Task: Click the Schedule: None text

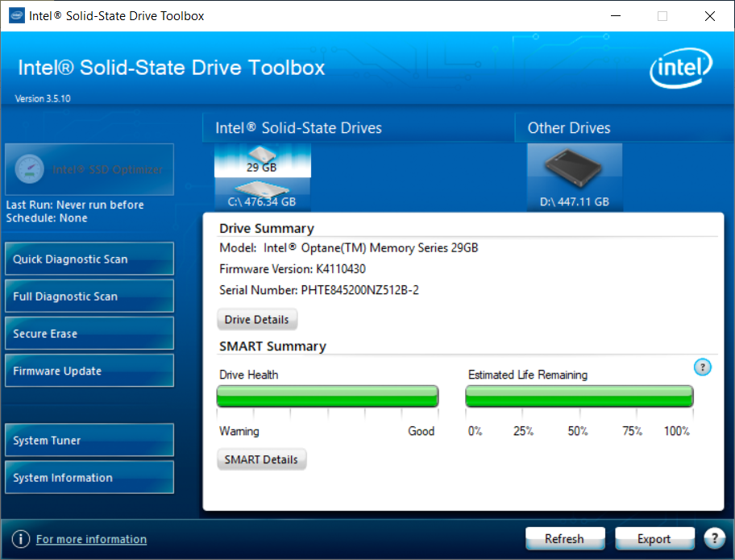Action: [x=47, y=218]
